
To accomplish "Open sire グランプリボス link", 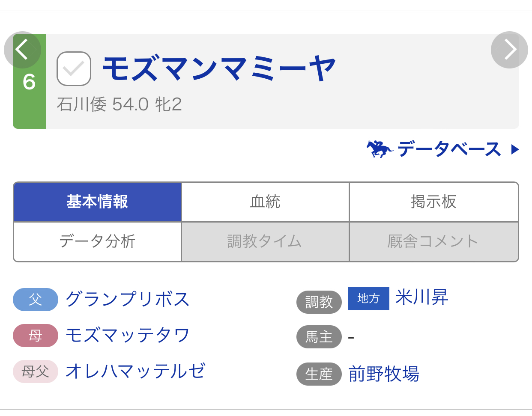I will (x=128, y=299).
